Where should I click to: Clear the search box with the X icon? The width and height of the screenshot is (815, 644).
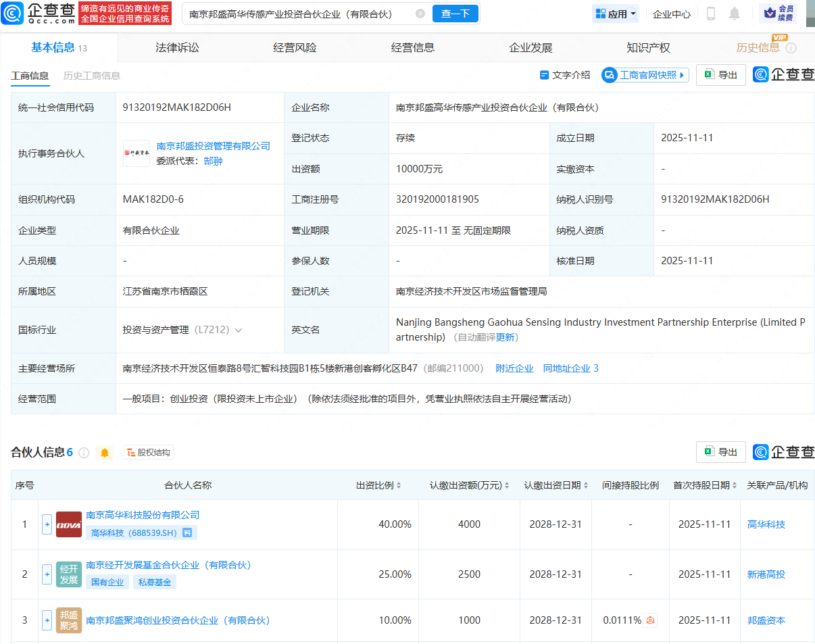click(420, 14)
